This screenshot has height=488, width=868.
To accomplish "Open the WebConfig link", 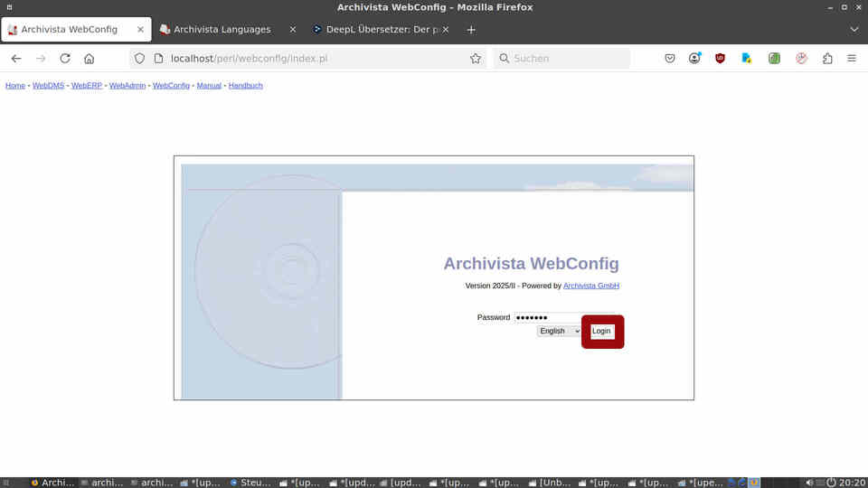I will (171, 85).
